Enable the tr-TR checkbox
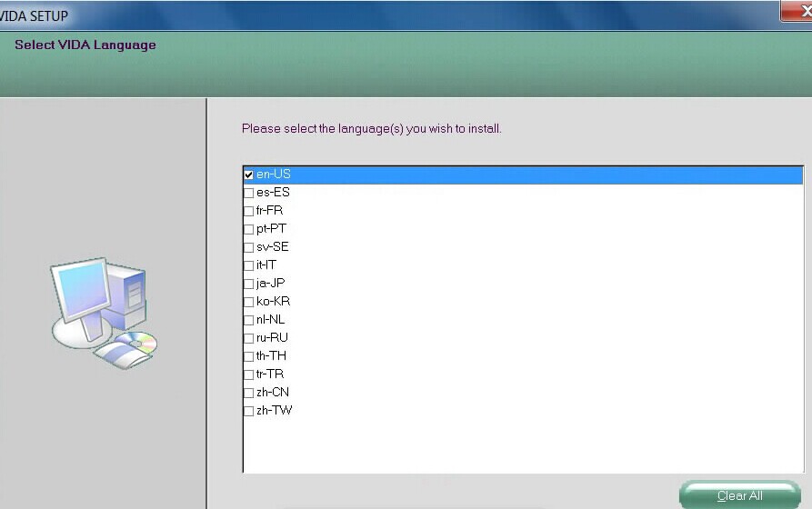812x509 pixels. (x=248, y=374)
